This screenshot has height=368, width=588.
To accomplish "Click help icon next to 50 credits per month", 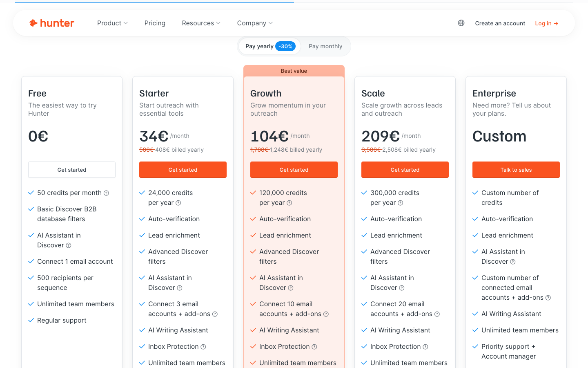I will (106, 193).
